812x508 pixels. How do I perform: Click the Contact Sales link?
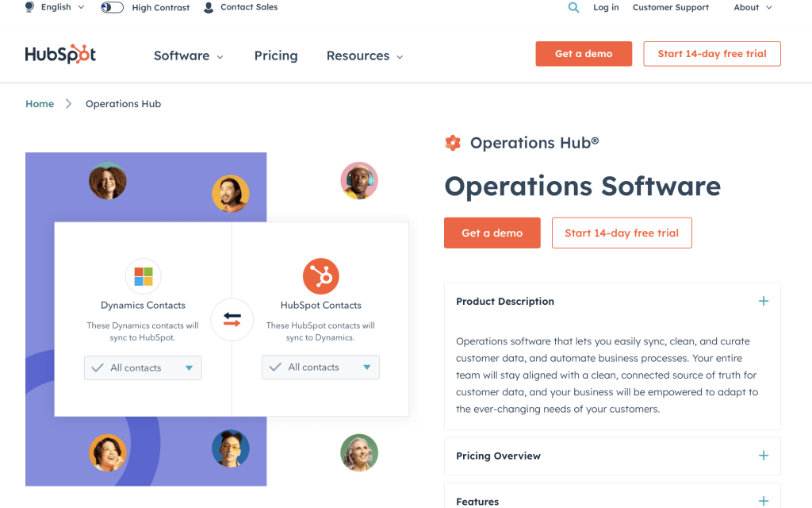tap(249, 7)
